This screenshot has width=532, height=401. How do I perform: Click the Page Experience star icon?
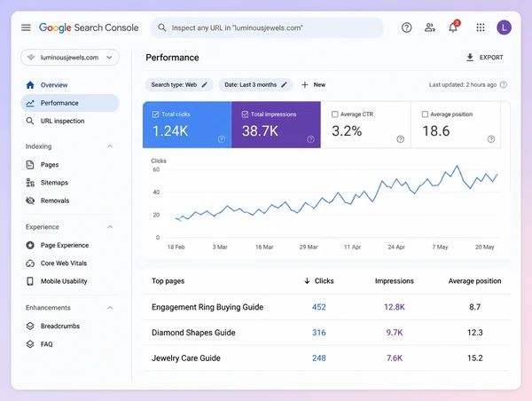click(x=30, y=245)
